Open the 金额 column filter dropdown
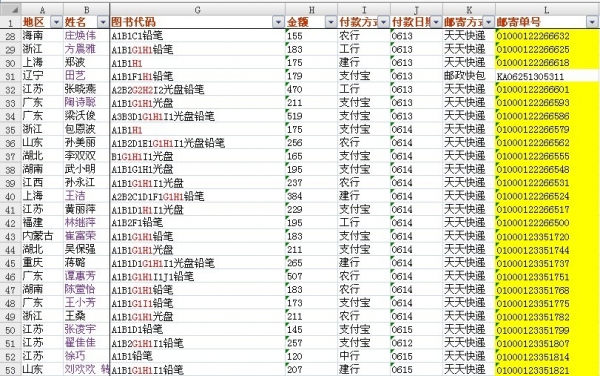The width and height of the screenshot is (600, 376). 331,22
